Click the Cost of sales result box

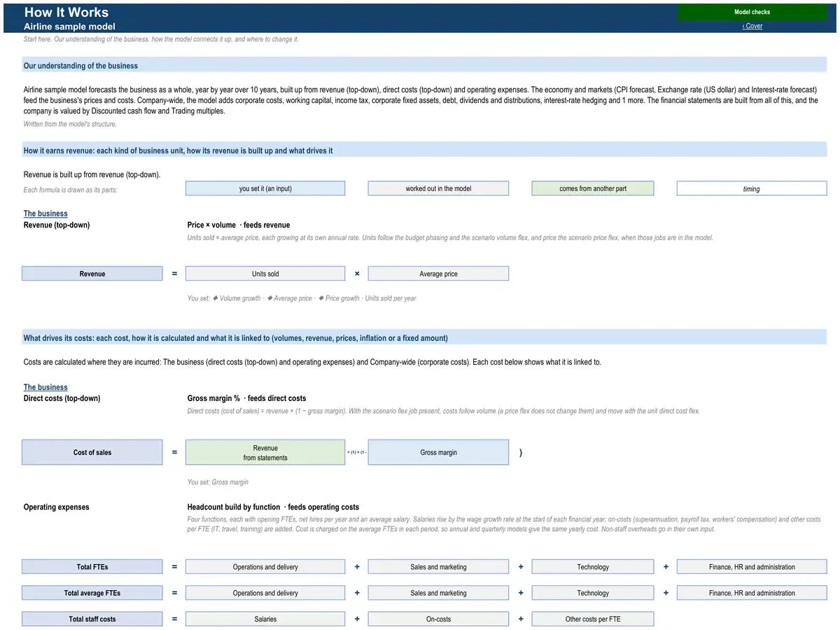pos(92,452)
